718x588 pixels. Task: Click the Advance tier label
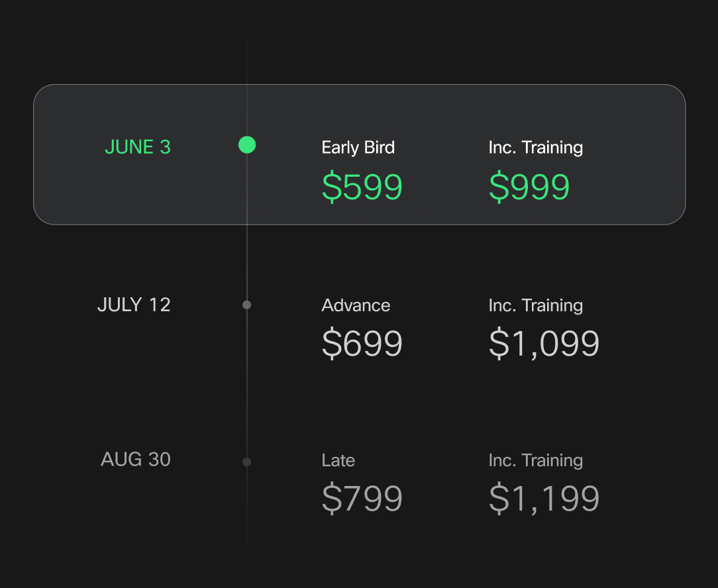tap(356, 305)
